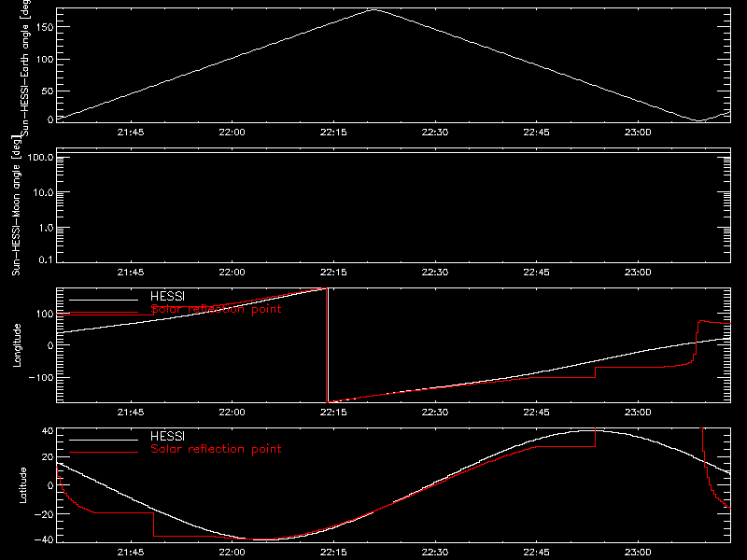Click the 20 tick on Latitude plot

point(48,457)
